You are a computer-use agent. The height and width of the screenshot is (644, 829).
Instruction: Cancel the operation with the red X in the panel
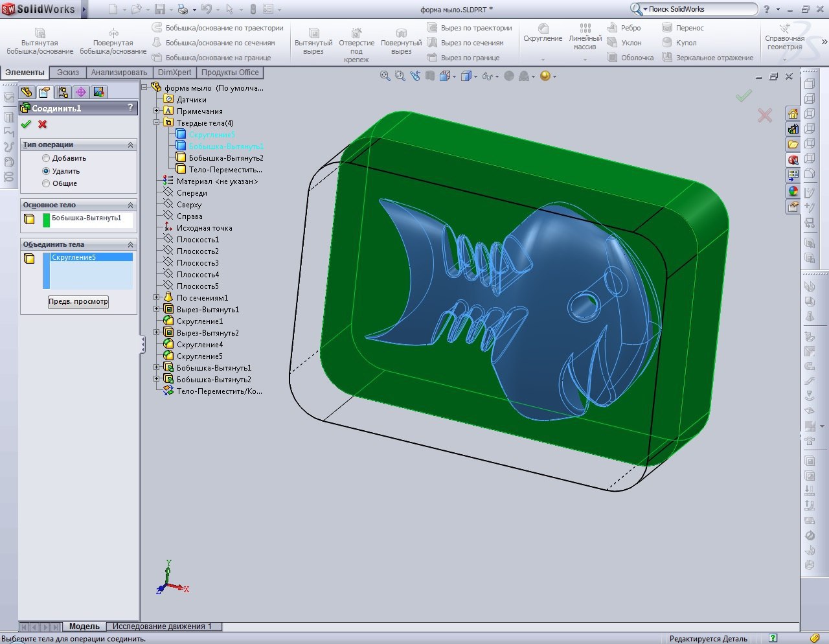[43, 124]
